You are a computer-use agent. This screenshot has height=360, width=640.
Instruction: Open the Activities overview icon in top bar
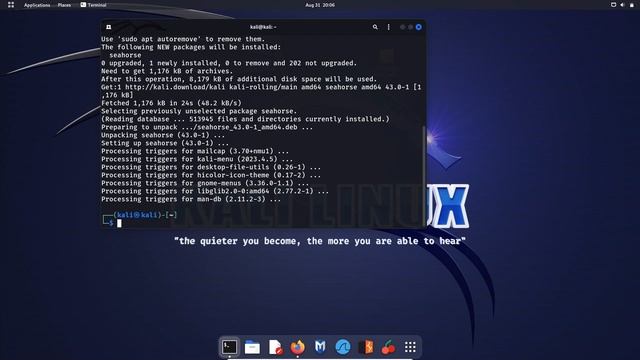click(x=11, y=5)
